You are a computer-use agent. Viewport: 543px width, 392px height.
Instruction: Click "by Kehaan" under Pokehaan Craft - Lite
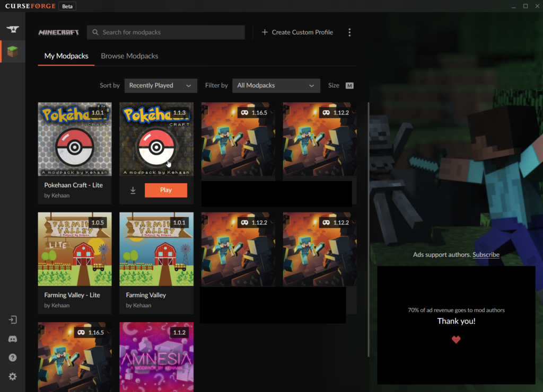tap(57, 195)
